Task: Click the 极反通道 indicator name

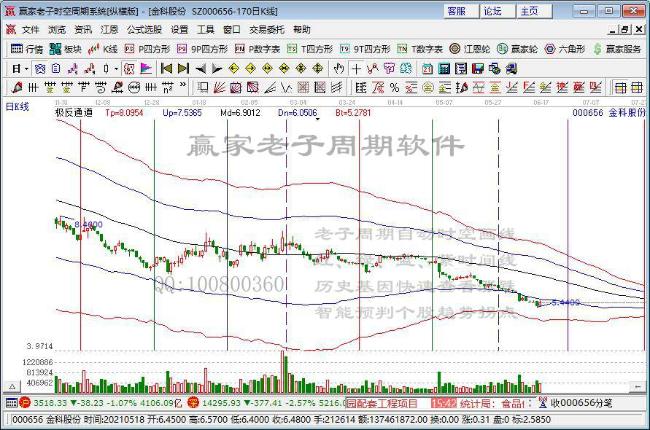Action: tap(74, 112)
